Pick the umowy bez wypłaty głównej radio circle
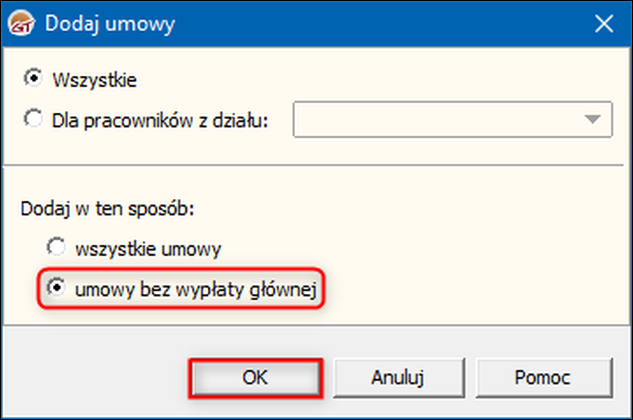633x420 pixels. tap(56, 289)
